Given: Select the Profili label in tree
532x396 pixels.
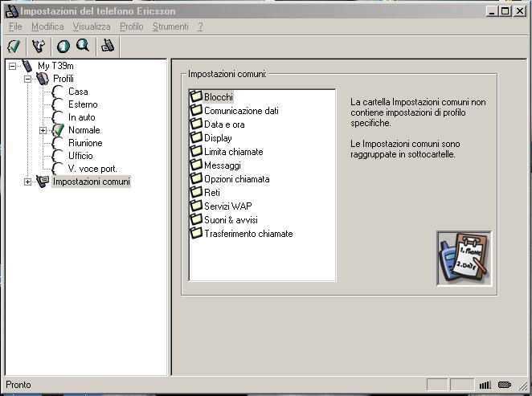Looking at the screenshot, I should (x=63, y=79).
